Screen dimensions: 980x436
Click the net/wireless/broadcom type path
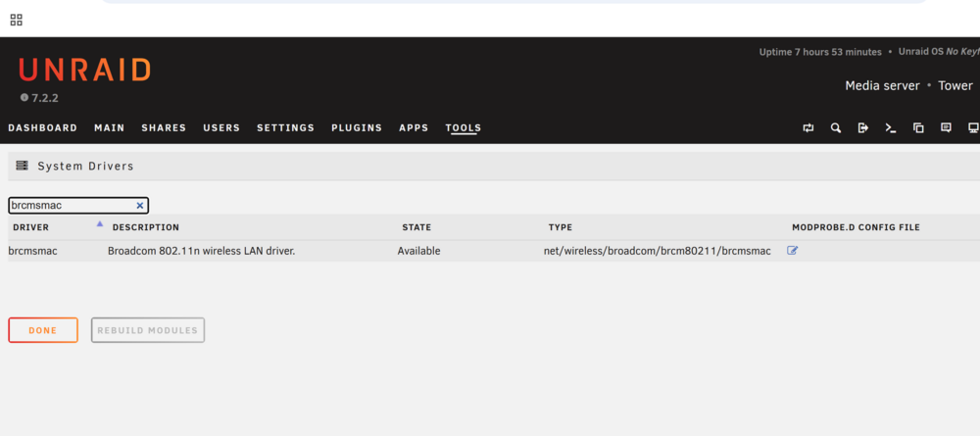tap(657, 251)
